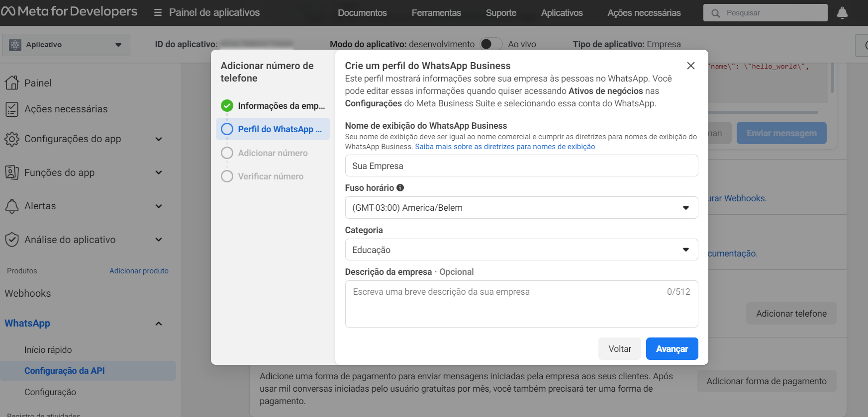This screenshot has width=868, height=417.
Task: Select the Adicionar número step circle
Action: tap(227, 153)
